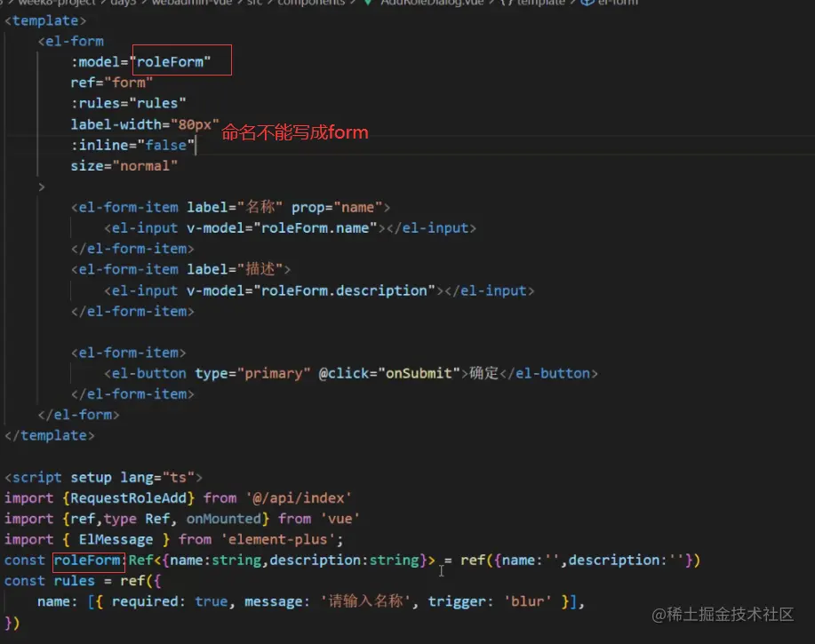
Task: Click the 'vue' module string
Action: coord(340,519)
